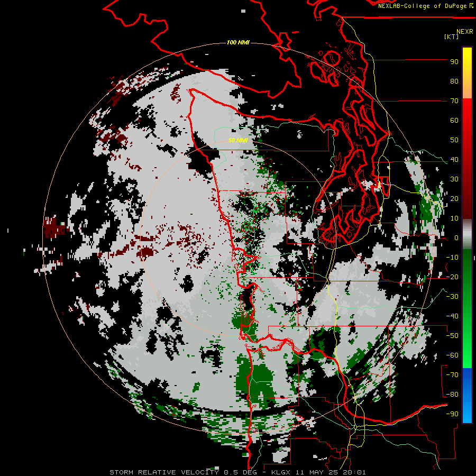Click the -10 legend value
The height and width of the screenshot is (476, 476).
point(452,258)
